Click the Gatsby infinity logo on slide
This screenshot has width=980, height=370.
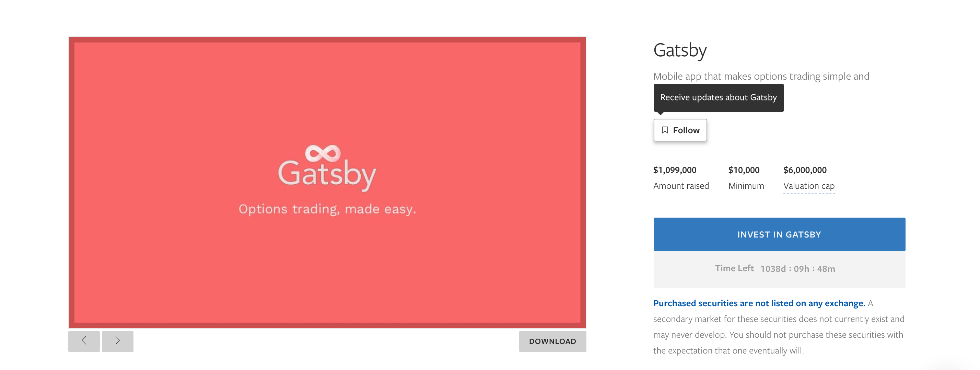coord(323,153)
